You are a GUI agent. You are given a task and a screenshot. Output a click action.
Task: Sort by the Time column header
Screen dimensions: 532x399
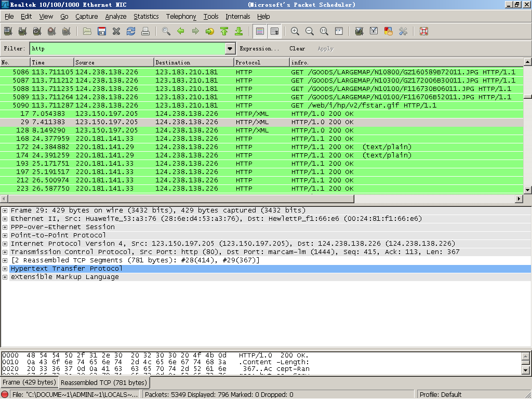click(x=52, y=62)
